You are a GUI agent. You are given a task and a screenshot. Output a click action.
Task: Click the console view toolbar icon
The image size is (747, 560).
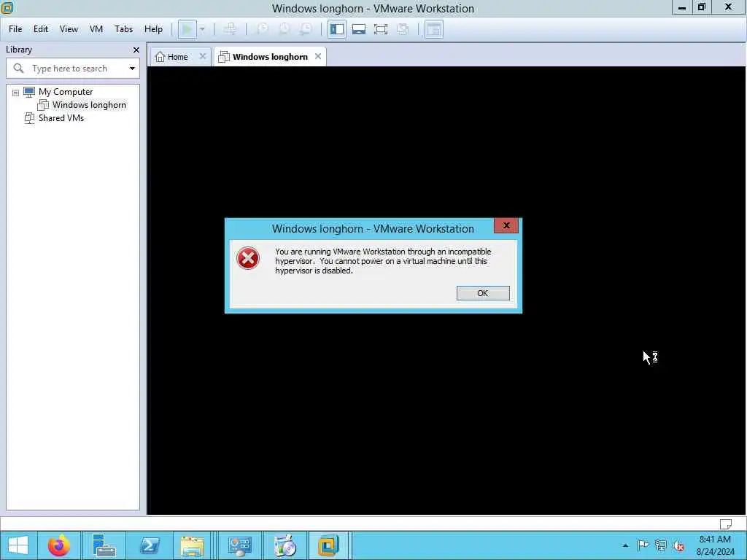pyautogui.click(x=433, y=29)
